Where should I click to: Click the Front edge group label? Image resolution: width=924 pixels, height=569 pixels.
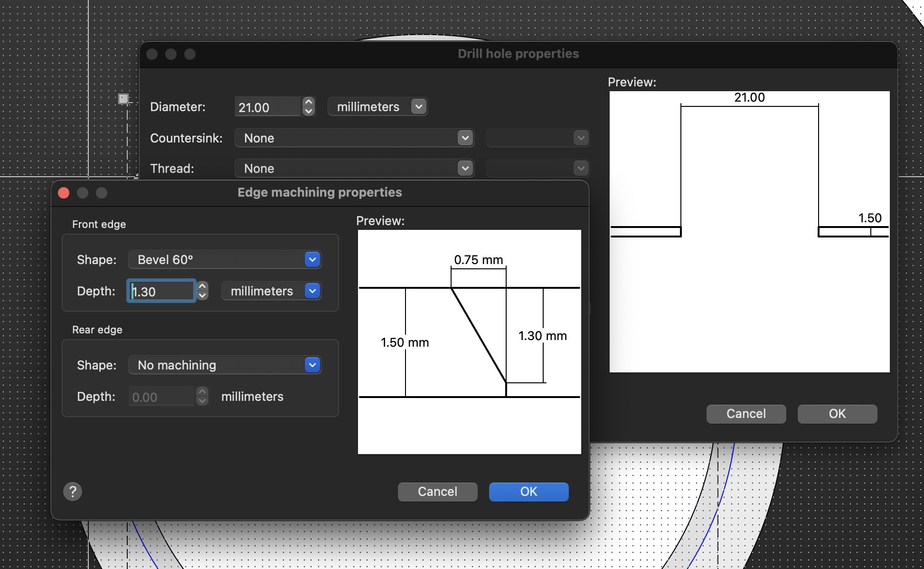point(99,224)
